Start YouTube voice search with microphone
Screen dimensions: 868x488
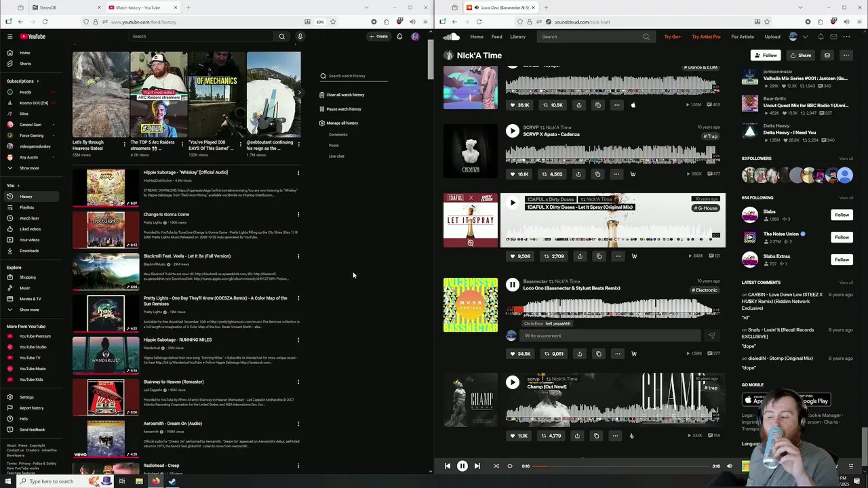pyautogui.click(x=300, y=37)
